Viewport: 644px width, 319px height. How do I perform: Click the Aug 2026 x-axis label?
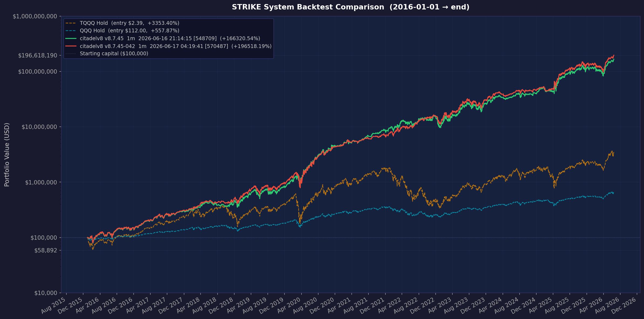click(x=607, y=305)
